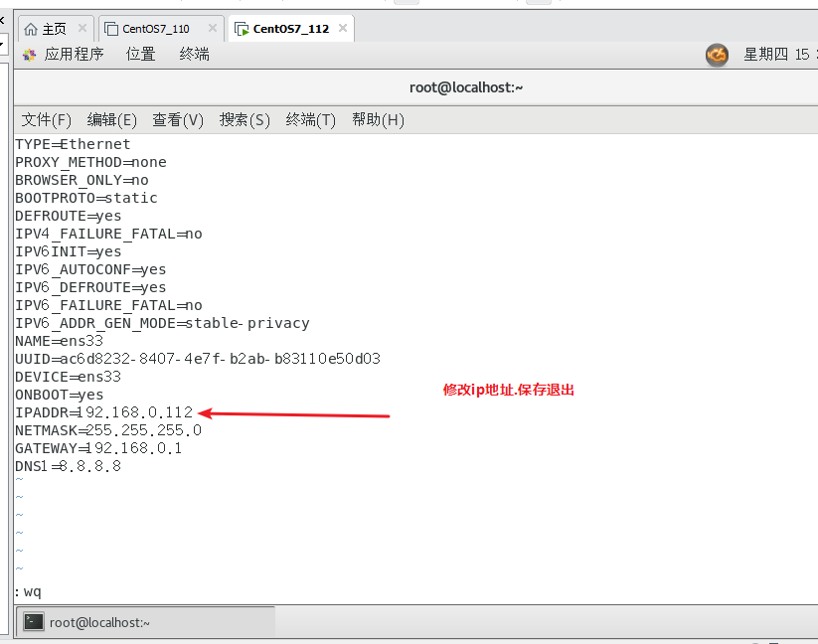
Task: Click the IPV4_FAILURE_FATAL=no line
Action: (x=108, y=234)
